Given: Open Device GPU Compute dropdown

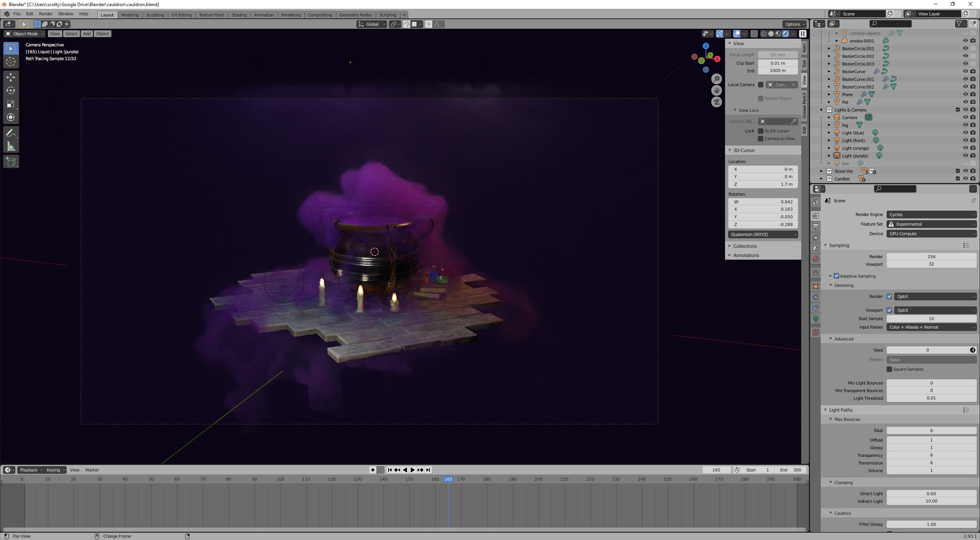Looking at the screenshot, I should click(932, 234).
